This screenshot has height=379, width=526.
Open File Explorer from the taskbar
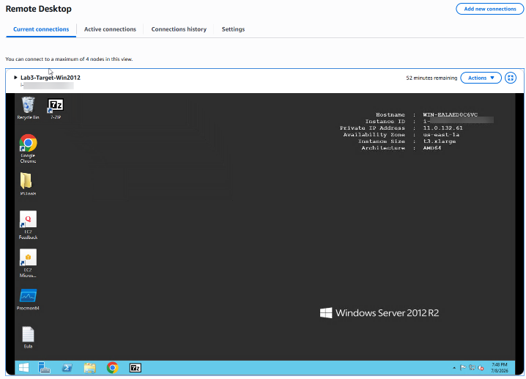(90, 368)
